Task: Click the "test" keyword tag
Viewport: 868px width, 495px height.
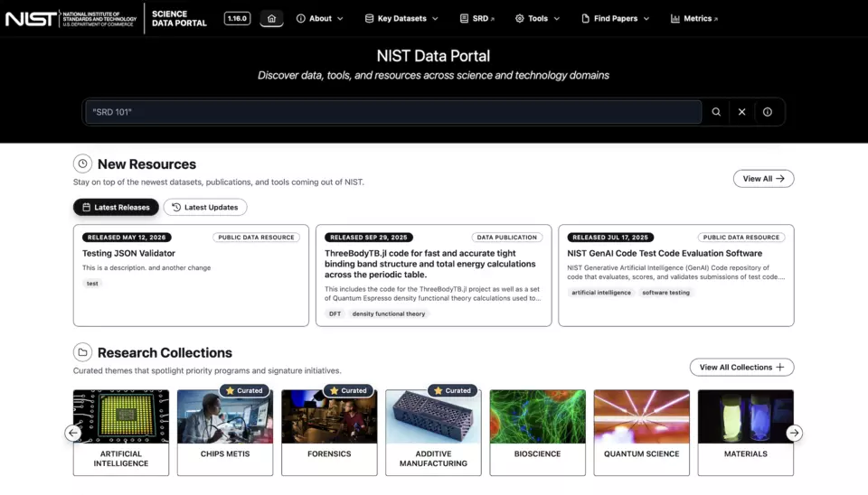Action: (92, 283)
